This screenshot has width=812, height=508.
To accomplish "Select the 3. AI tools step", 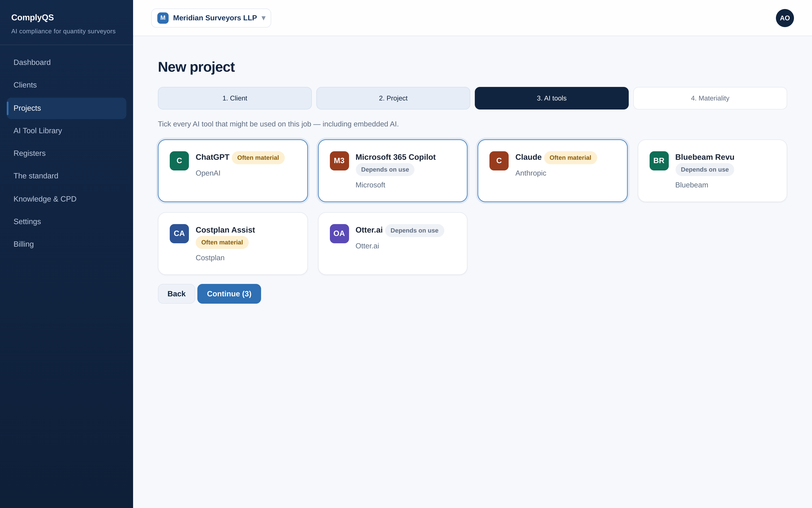I will [551, 98].
